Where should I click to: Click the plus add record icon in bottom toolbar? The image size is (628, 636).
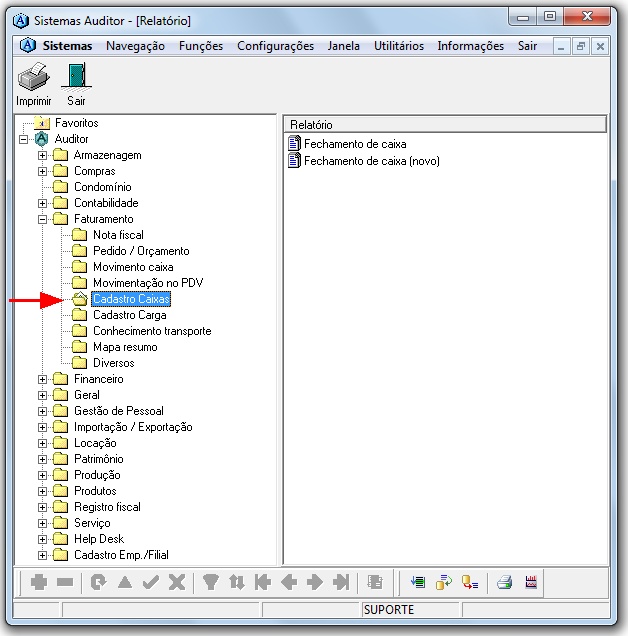[39, 582]
